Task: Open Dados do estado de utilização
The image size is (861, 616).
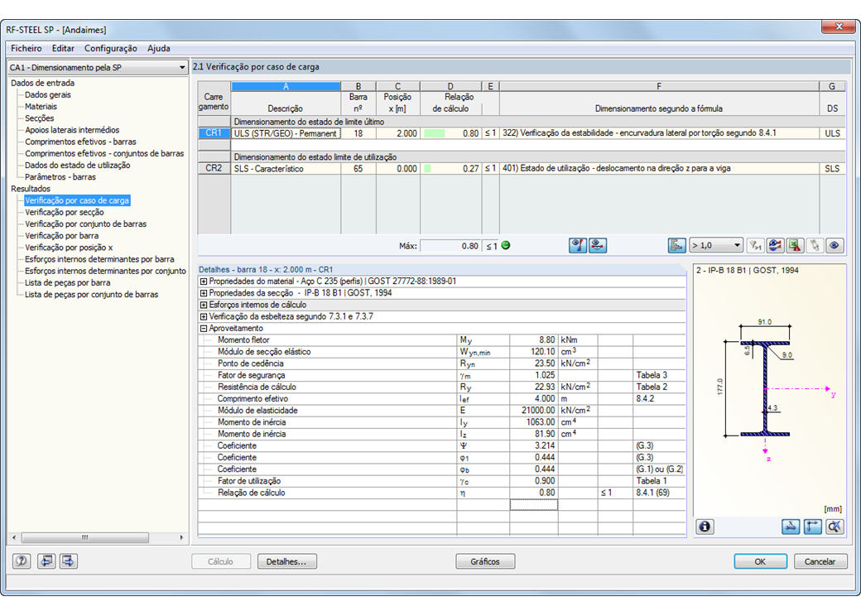Action: (78, 166)
